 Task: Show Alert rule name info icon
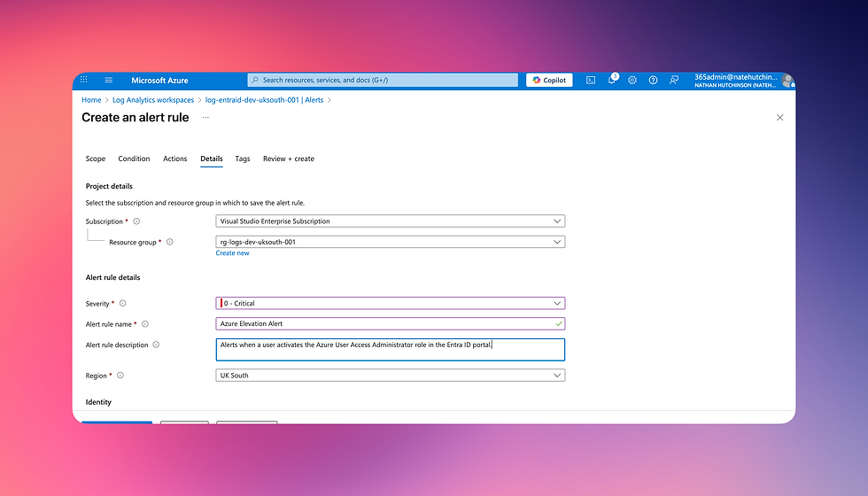[145, 324]
